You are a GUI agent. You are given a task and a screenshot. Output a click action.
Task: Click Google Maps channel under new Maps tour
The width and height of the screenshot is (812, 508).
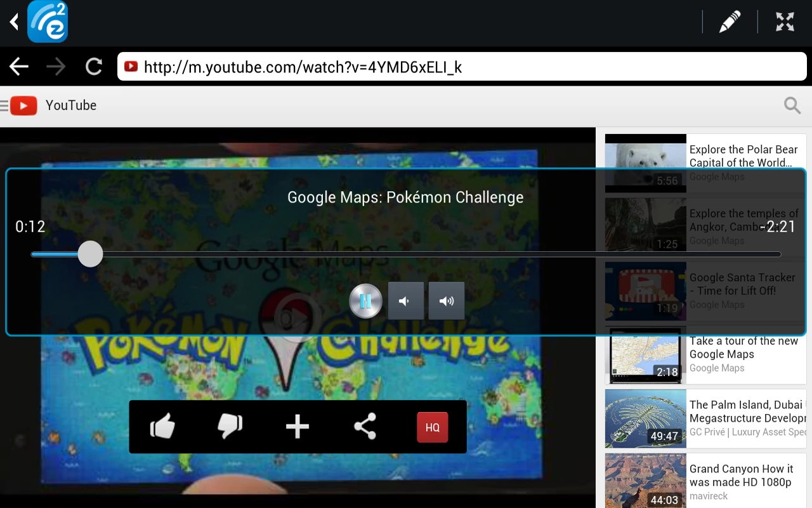coord(717,368)
